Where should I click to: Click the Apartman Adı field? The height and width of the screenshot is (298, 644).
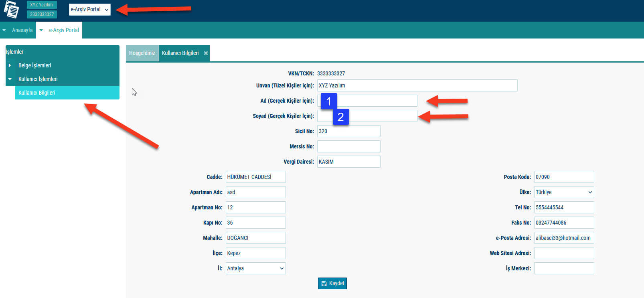(x=255, y=192)
